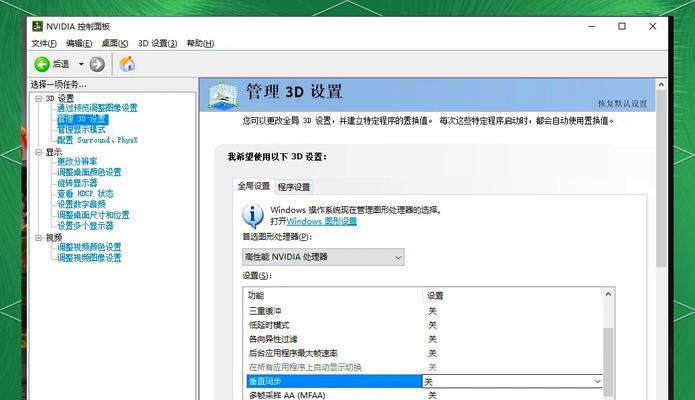This screenshot has height=400, width=695.
Task: Select 旋转显示器 in the tree
Action: tap(77, 183)
